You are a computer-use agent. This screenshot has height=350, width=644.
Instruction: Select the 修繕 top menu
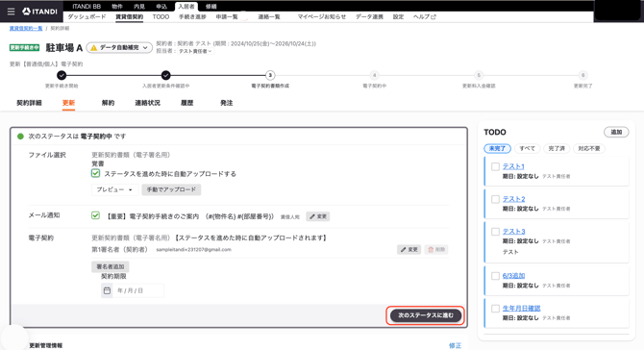[211, 6]
